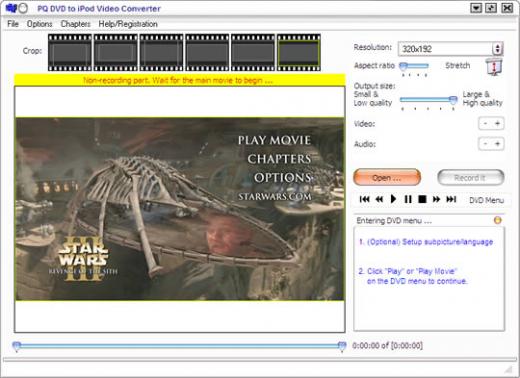Image resolution: width=520 pixels, height=378 pixels.
Task: Click the left seek bar handle
Action: pyautogui.click(x=17, y=346)
